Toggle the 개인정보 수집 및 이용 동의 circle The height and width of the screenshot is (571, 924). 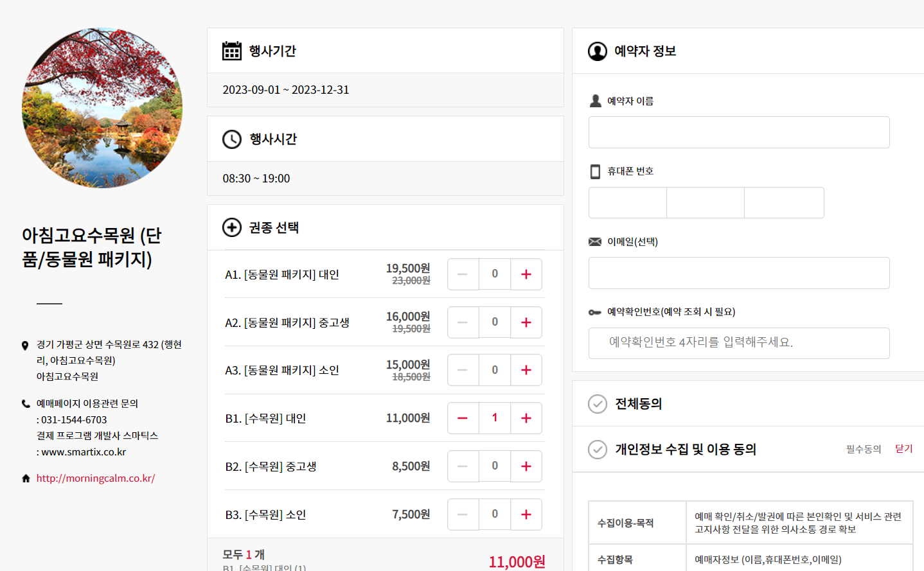598,449
